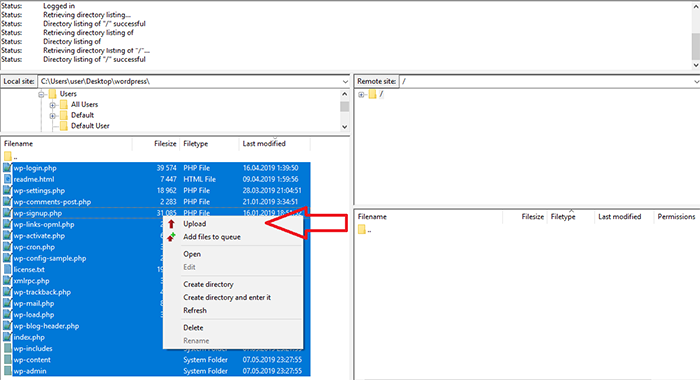Choose Create directory menu entry
Viewport: 700px width, 380px height.
click(208, 284)
